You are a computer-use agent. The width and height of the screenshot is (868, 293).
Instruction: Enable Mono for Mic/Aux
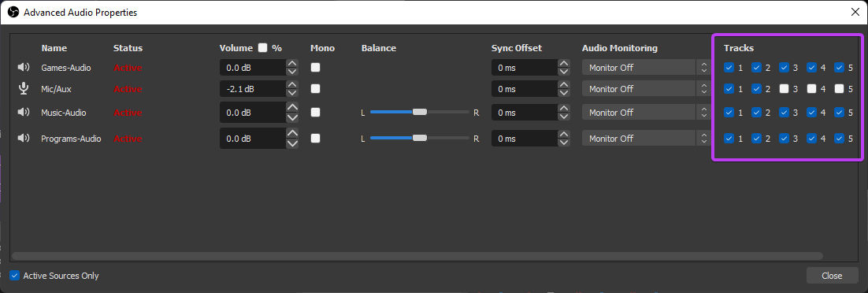click(316, 89)
